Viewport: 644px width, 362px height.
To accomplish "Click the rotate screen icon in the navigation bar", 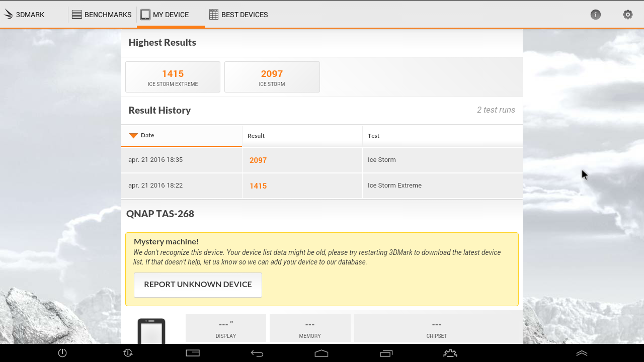I will click(x=128, y=353).
